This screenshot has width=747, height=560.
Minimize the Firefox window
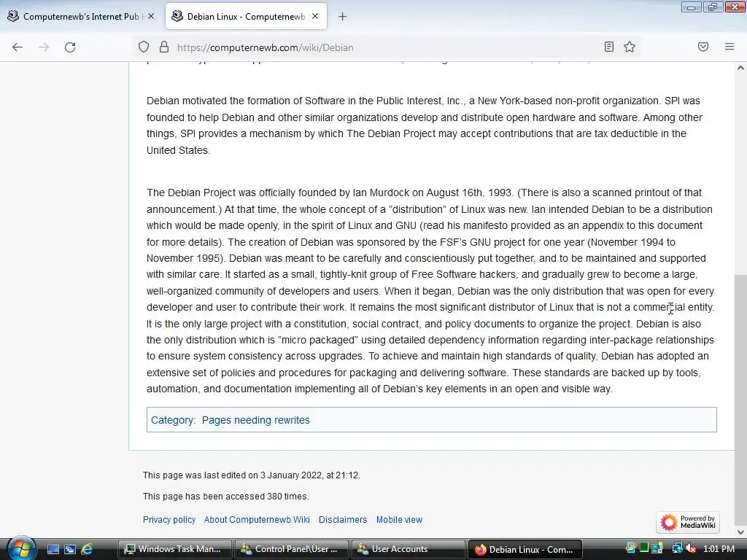click(691, 7)
